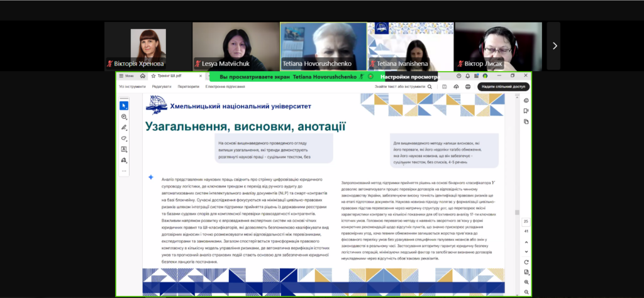
Task: Choose the lasso draw tool
Action: click(124, 138)
